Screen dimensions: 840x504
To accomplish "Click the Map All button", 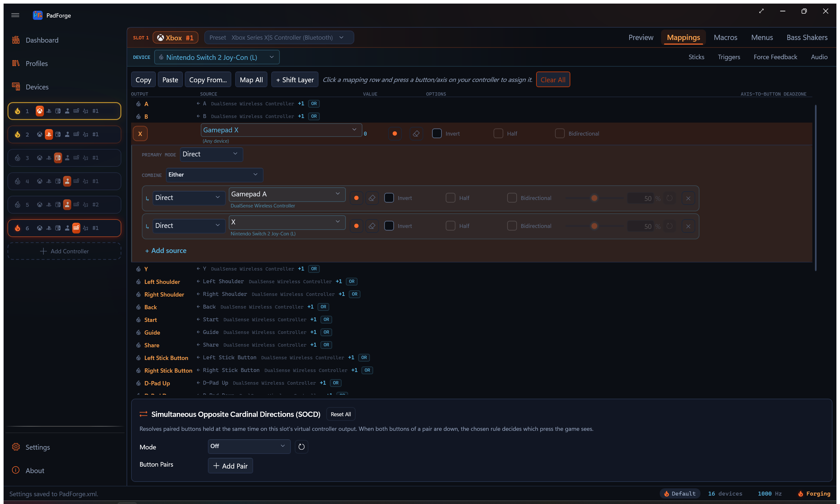I will pyautogui.click(x=251, y=79).
